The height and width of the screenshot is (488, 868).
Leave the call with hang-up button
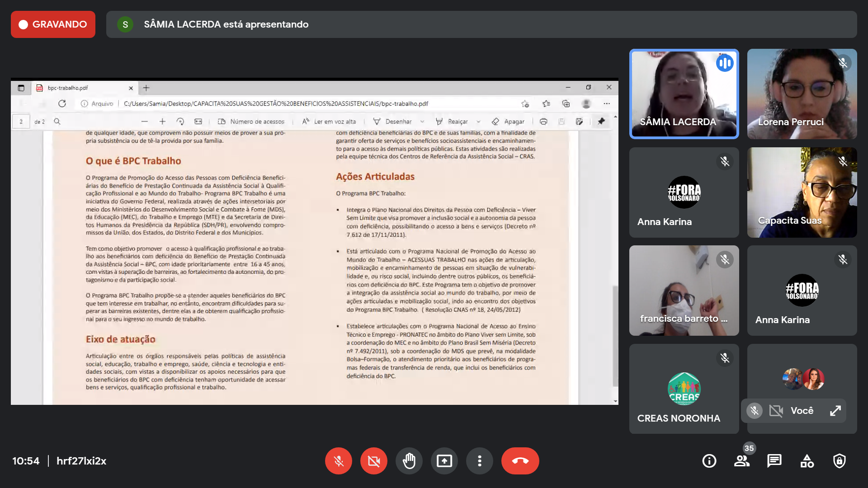(x=520, y=461)
